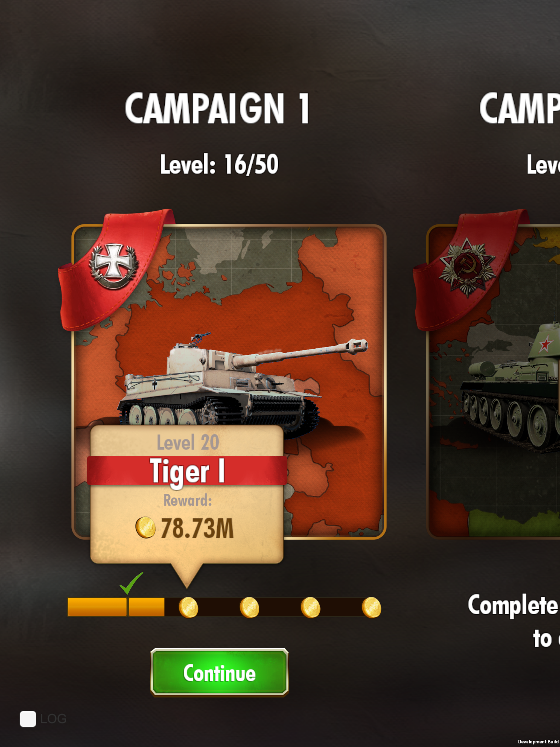Switch to the second campaign heading
560x747 pixels.
pyautogui.click(x=520, y=108)
